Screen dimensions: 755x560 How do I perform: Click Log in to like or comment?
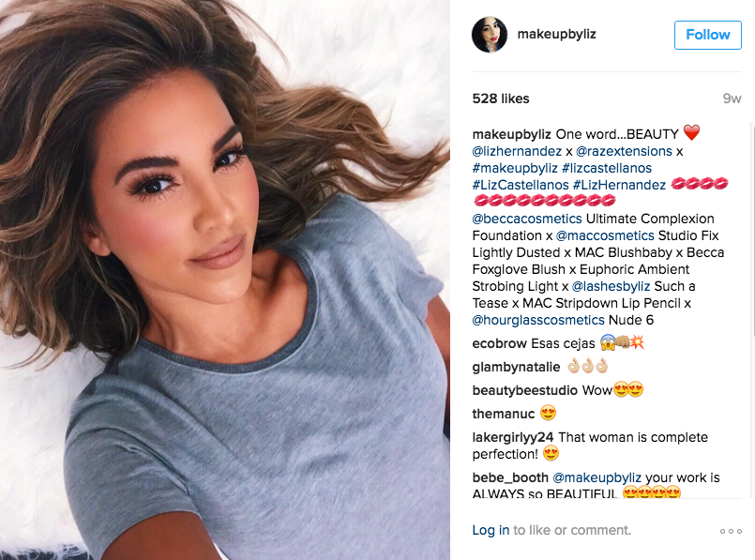491,530
